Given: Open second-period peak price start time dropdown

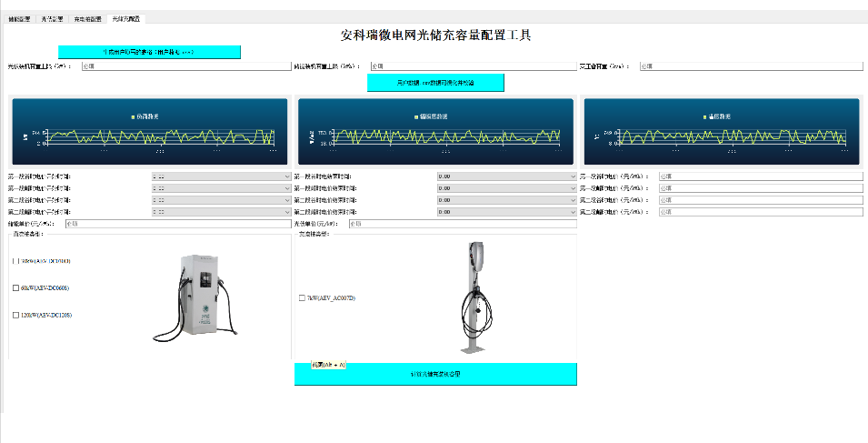Looking at the screenshot, I should pyautogui.click(x=222, y=212).
